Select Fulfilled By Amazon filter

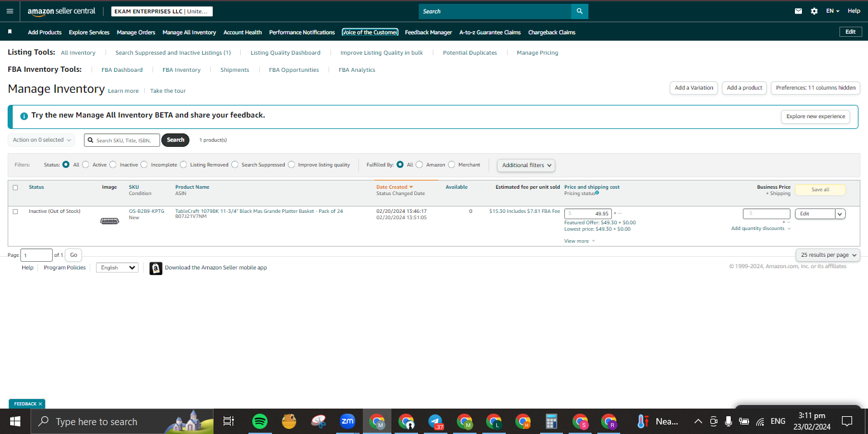coord(419,165)
